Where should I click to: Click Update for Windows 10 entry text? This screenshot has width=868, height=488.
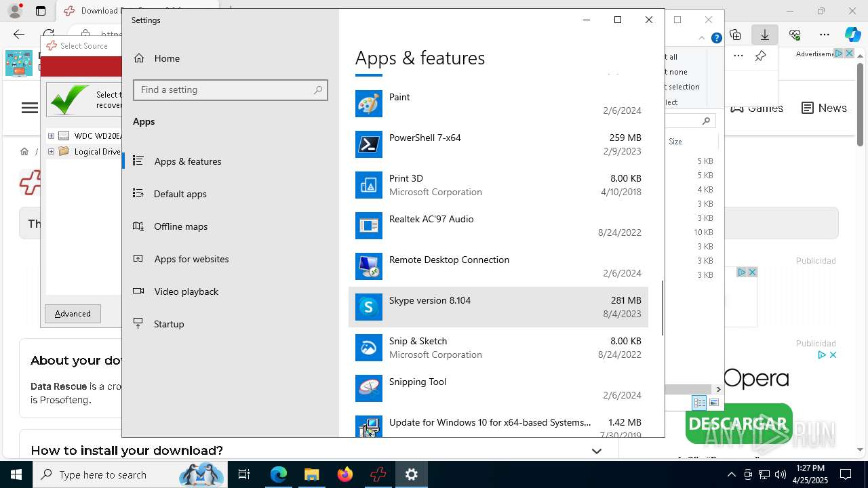[x=490, y=422]
